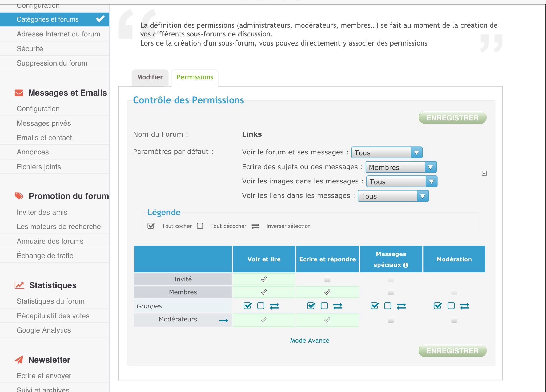This screenshot has height=392, width=546.
Task: Click the Messages spéciaux info icon
Action: click(406, 265)
